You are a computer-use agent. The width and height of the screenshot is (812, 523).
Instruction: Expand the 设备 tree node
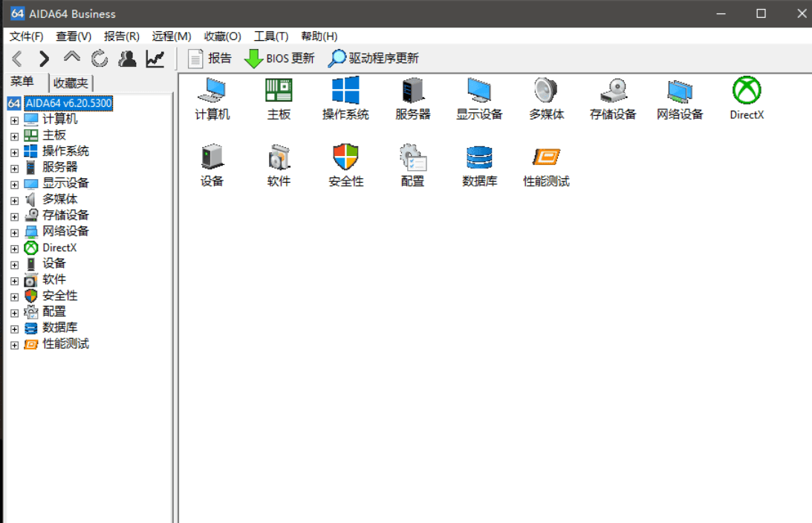click(x=15, y=265)
